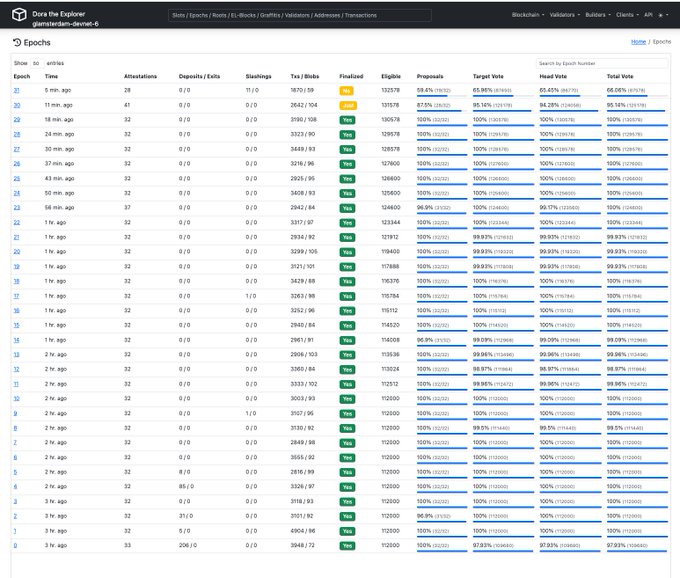Focus the Slots / Epochs / Roots search box
680x578 pixels.
300,15
